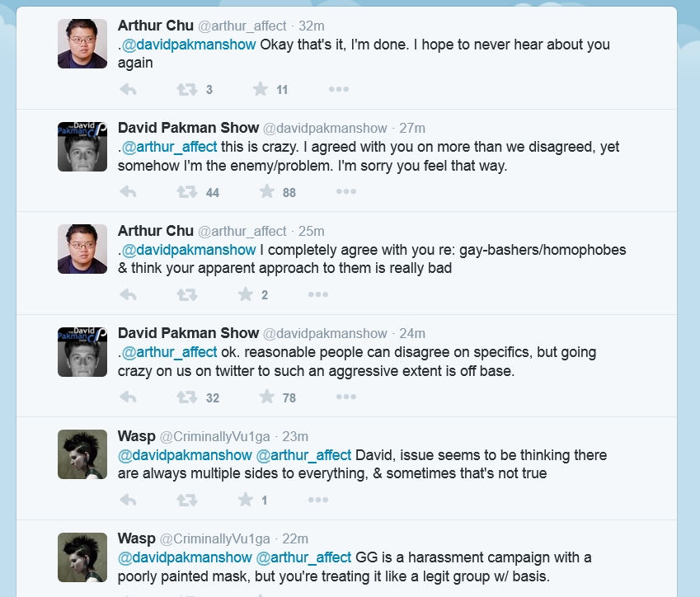
Task: Open the 24m timestamp on David Pakman's tweet
Action: pyautogui.click(x=412, y=334)
